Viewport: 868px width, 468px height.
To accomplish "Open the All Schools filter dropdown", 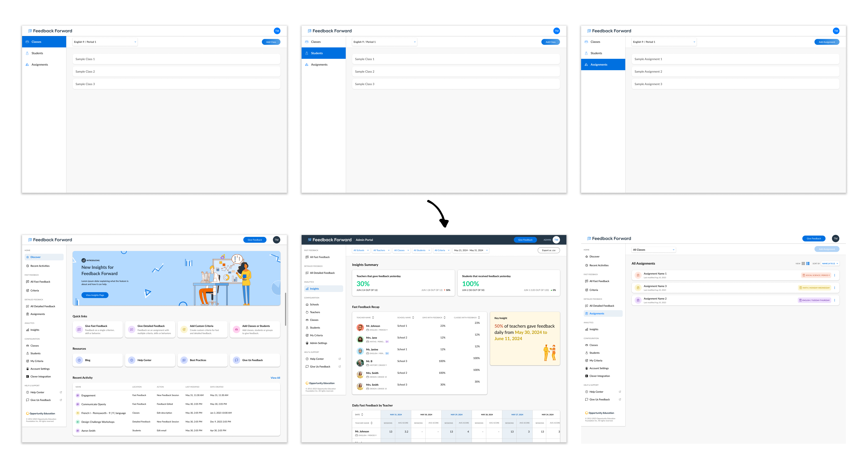I will pos(361,250).
